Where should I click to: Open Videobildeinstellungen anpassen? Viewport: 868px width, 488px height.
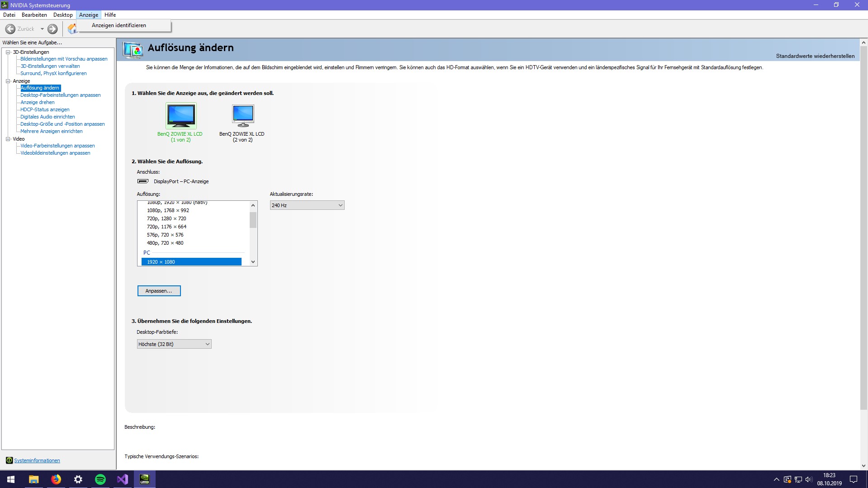pos(55,153)
